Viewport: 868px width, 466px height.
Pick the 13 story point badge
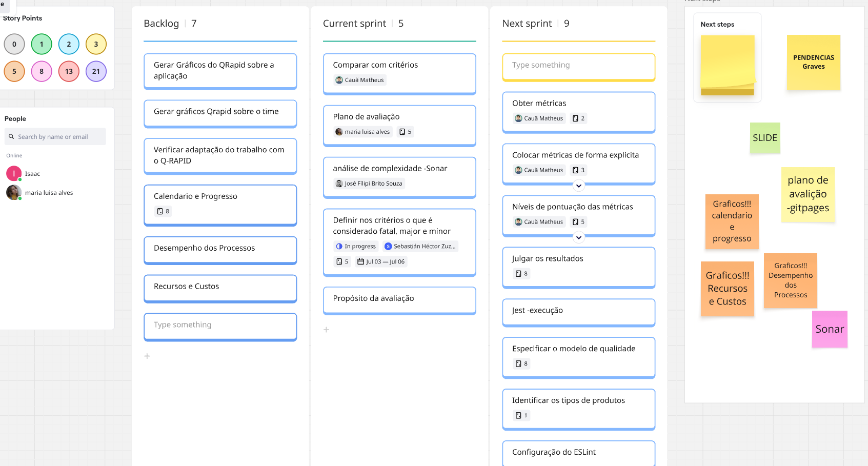pyautogui.click(x=69, y=71)
